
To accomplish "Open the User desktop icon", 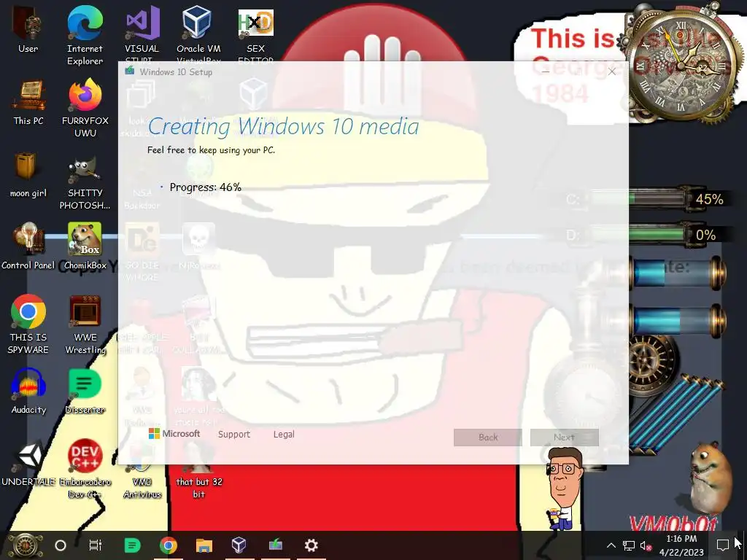I will (x=28, y=29).
